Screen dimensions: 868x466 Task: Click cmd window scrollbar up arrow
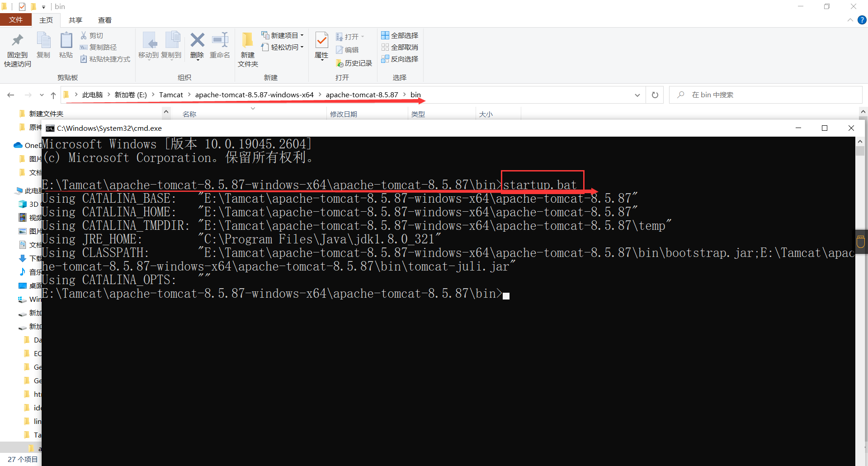click(860, 141)
